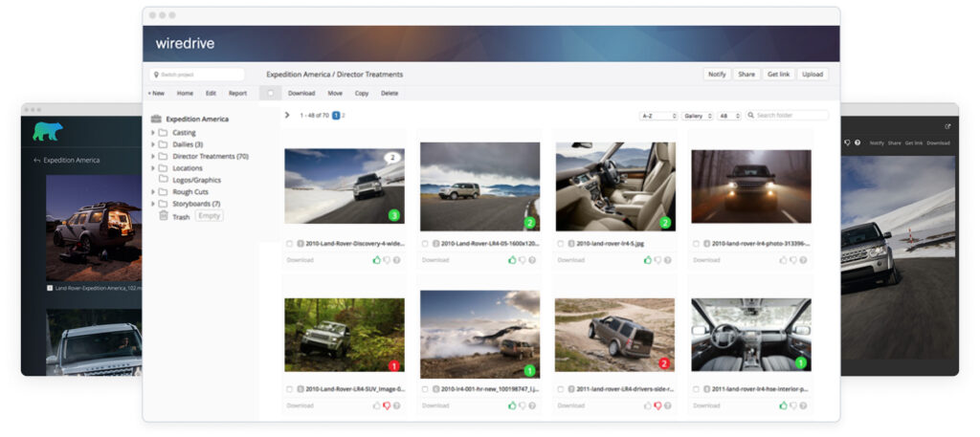Click the Trash bin icon in sidebar

163,215
